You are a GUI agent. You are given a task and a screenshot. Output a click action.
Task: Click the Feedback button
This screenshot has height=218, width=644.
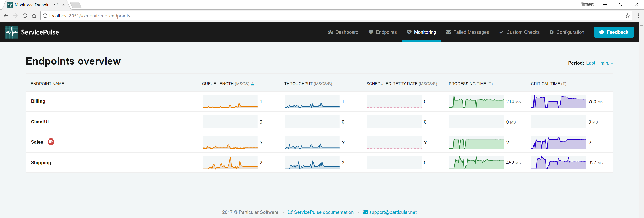[x=614, y=32]
